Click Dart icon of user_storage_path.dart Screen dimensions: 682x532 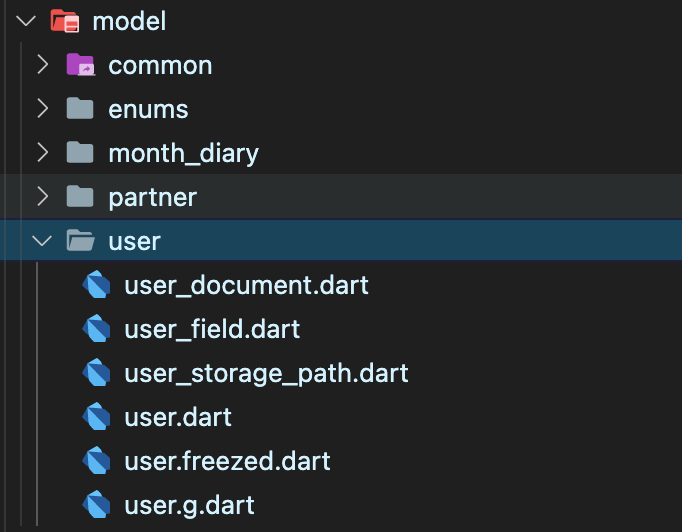96,372
